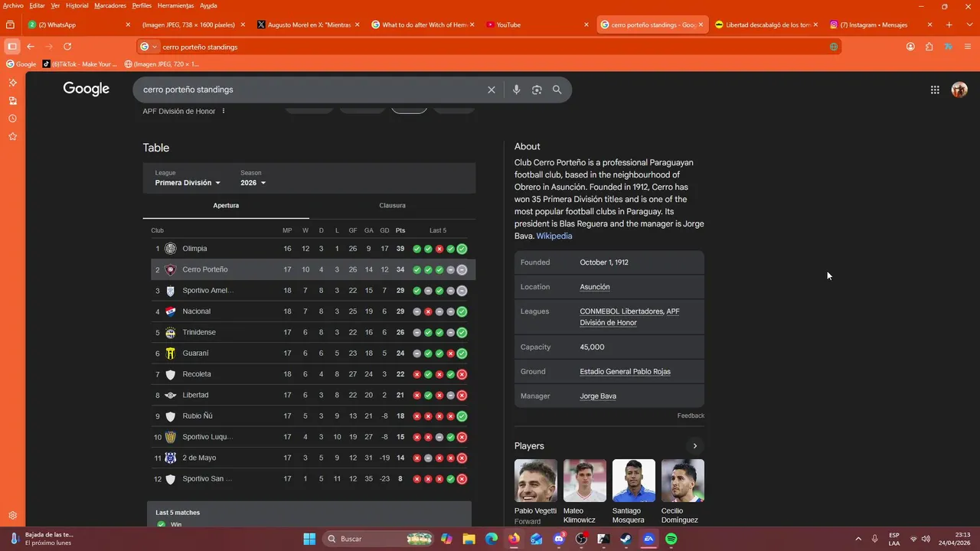This screenshot has height=551, width=980.
Task: Click the translate page icon in address bar
Action: click(834, 47)
